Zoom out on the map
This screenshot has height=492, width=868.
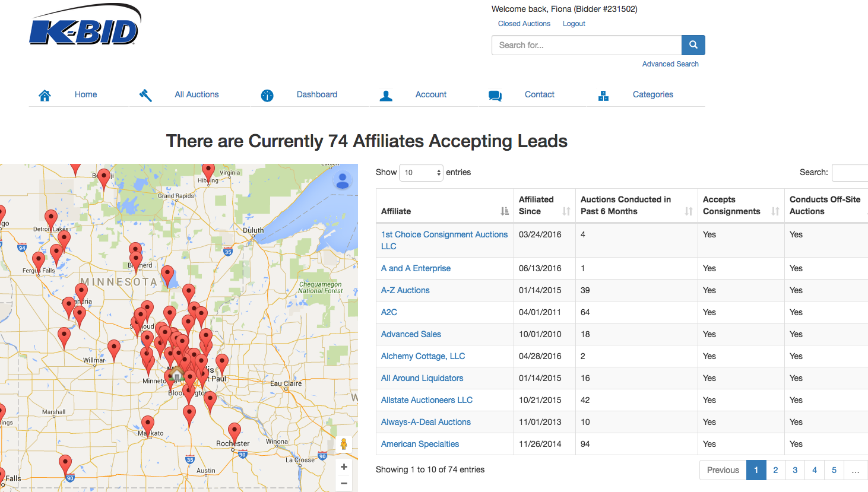[x=344, y=483]
